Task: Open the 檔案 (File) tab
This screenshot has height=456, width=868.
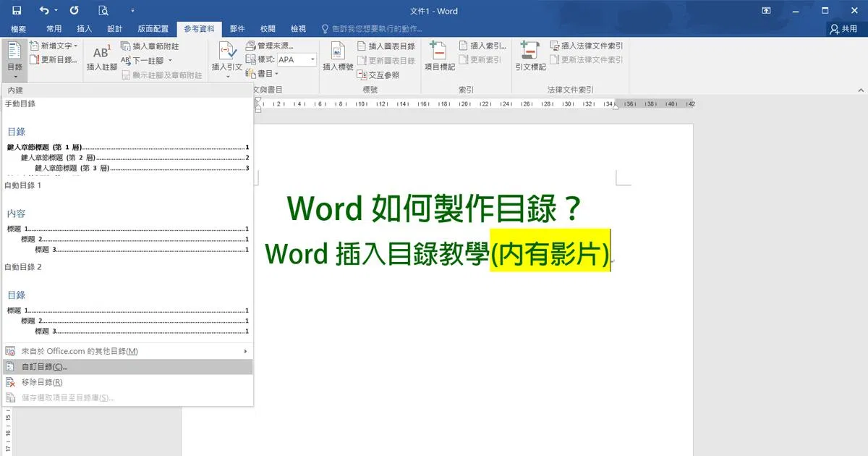Action: (19, 29)
